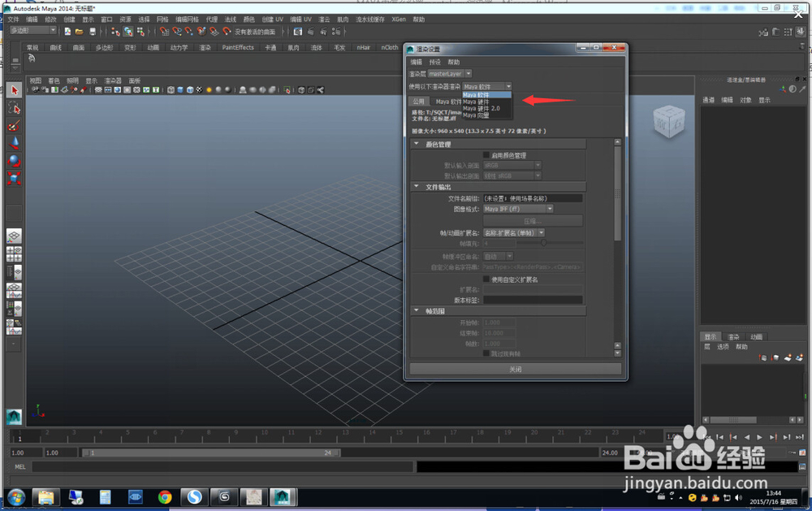
Task: Select the Rotate tool sphere icon
Action: click(14, 161)
